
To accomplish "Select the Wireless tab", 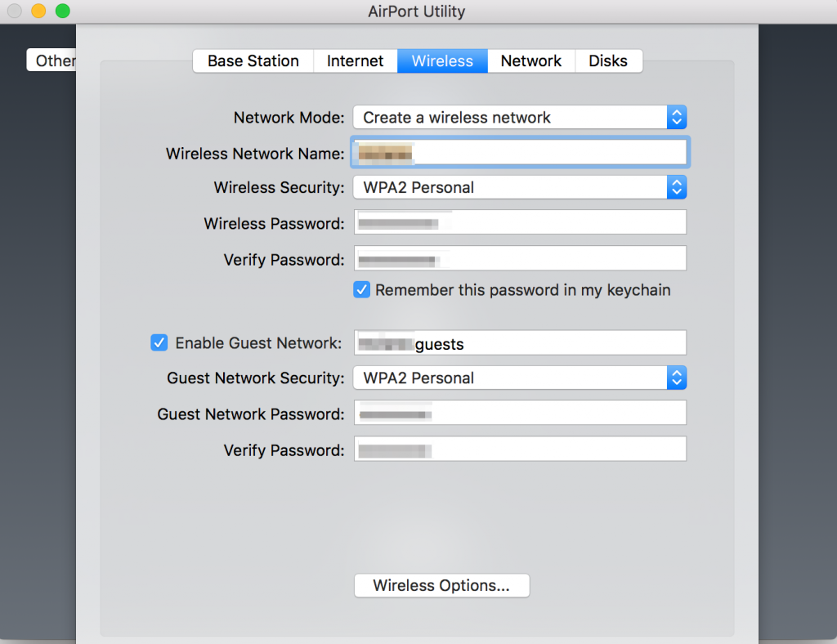I will click(442, 60).
